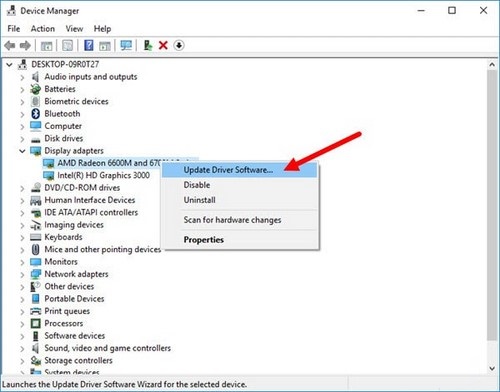
Task: Select the IDE ATA/ATAPI controllers item
Action: (x=91, y=212)
